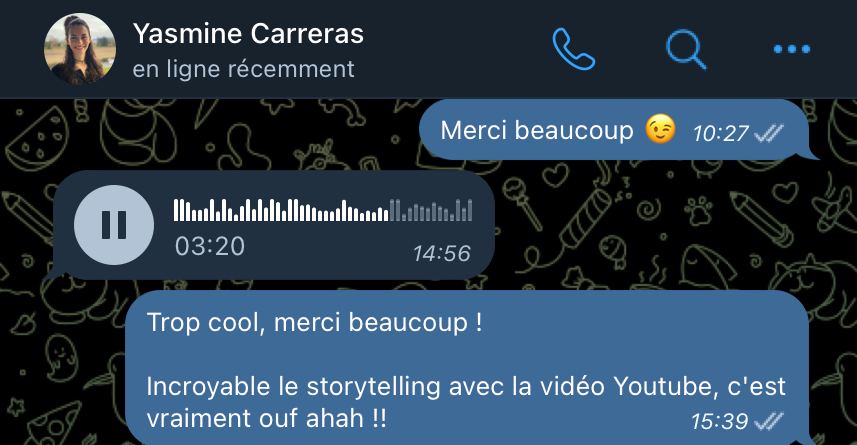Viewport: 857px width, 445px height.
Task: Jump back to the white played waveform bars
Action: tap(281, 210)
